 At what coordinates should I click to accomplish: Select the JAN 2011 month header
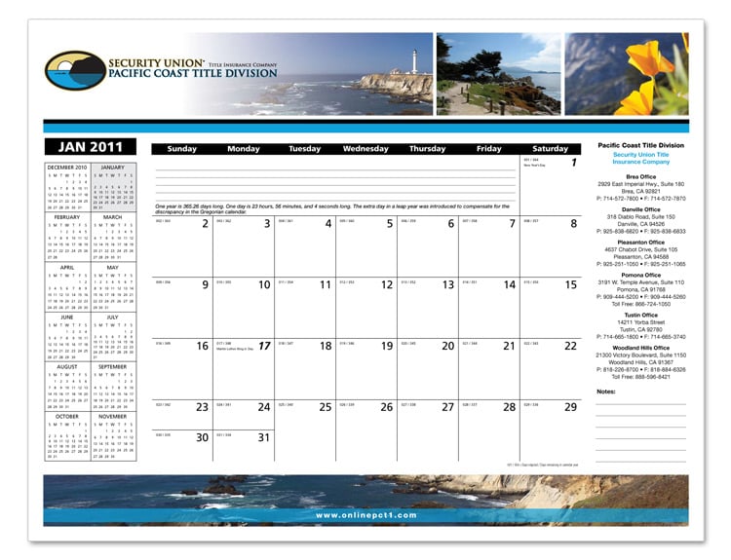tap(91, 147)
